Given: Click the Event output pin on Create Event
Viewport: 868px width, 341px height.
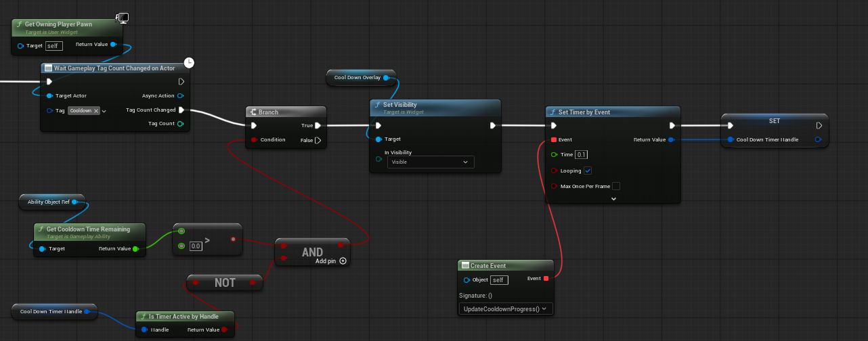Looking at the screenshot, I should 546,279.
